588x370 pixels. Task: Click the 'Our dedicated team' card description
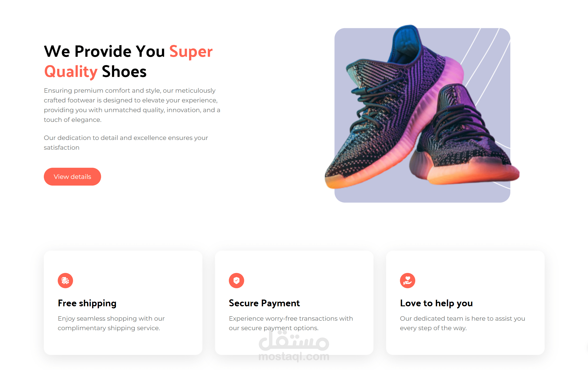pos(463,323)
